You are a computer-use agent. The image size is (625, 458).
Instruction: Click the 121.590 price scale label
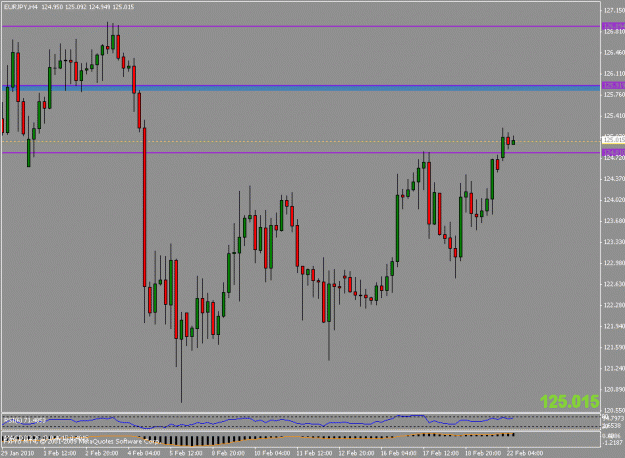coord(614,348)
